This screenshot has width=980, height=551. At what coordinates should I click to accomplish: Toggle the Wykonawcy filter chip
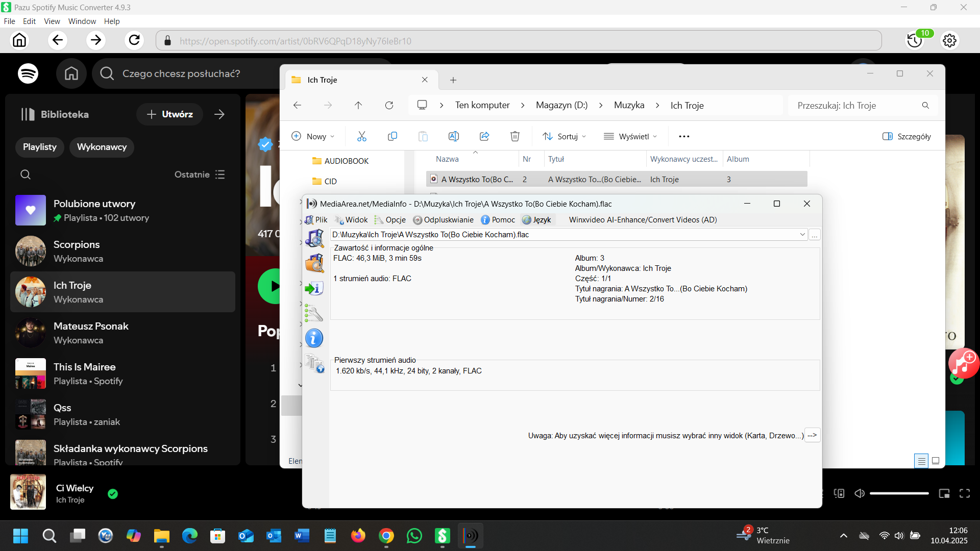102,147
